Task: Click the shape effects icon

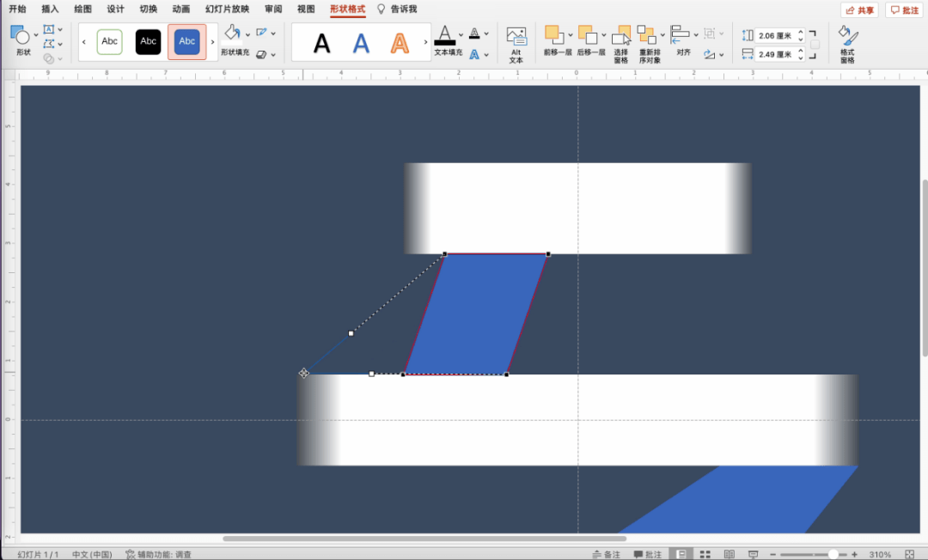Action: pyautogui.click(x=261, y=54)
